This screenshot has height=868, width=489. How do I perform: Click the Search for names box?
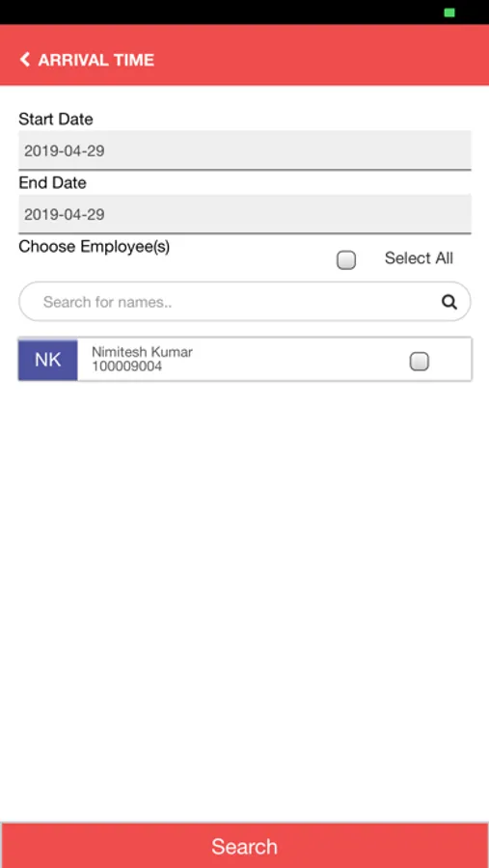pos(245,302)
